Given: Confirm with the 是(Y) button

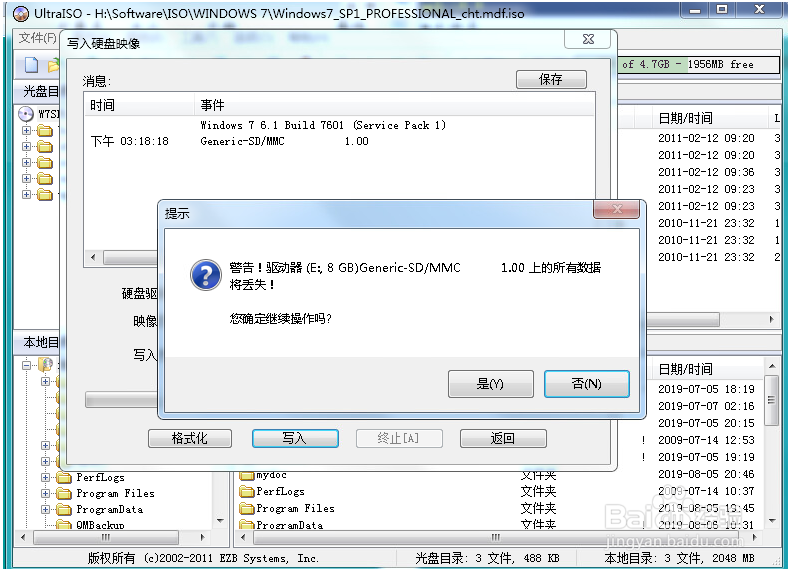Looking at the screenshot, I should click(490, 384).
